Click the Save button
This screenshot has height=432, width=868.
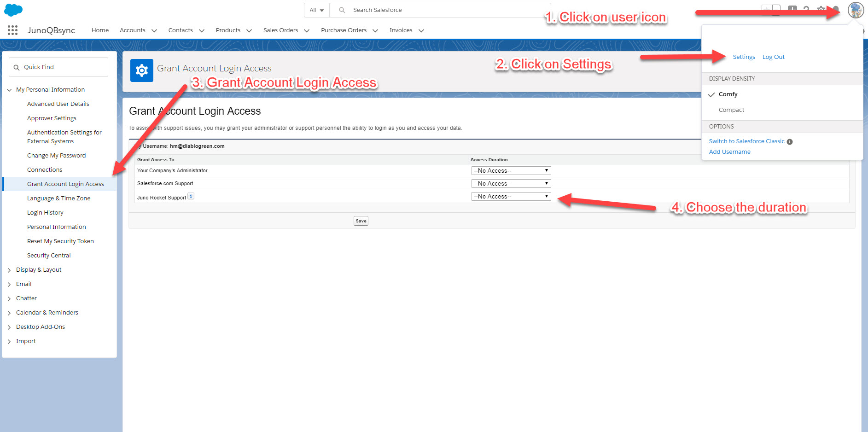point(361,221)
